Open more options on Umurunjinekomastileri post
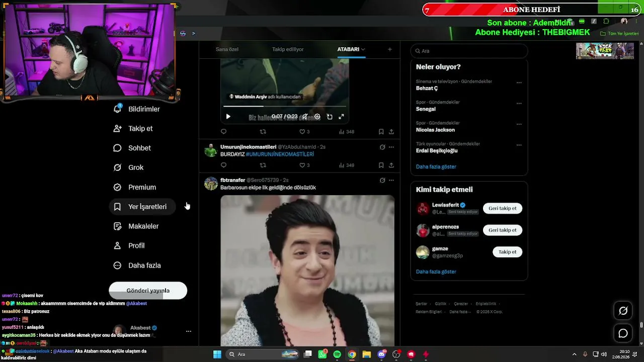Viewport: 644px width, 362px height. click(391, 147)
